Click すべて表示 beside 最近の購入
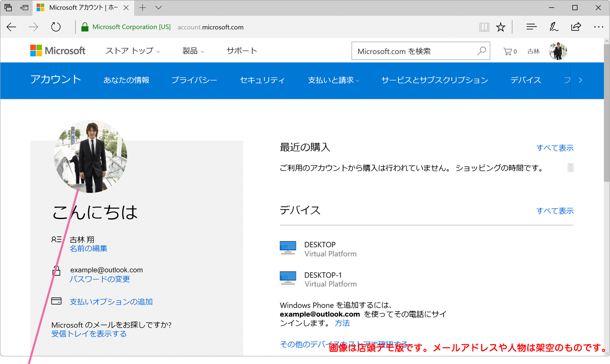 tap(555, 148)
